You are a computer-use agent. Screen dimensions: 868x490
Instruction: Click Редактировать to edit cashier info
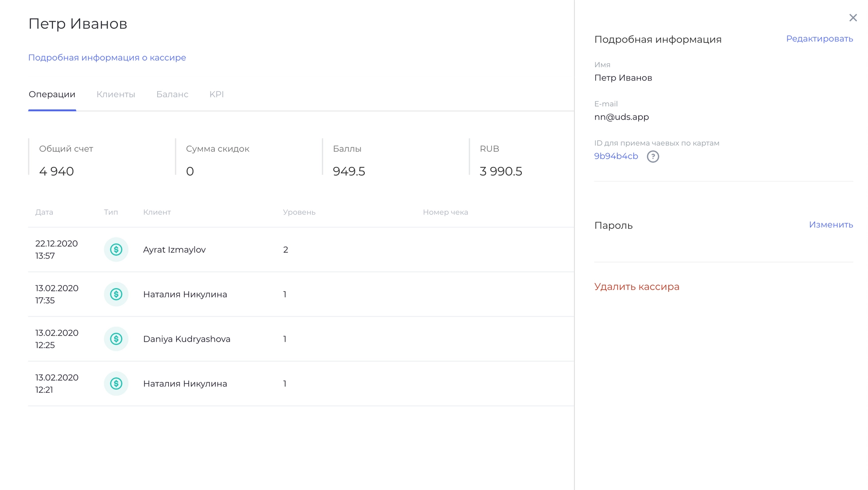click(819, 39)
